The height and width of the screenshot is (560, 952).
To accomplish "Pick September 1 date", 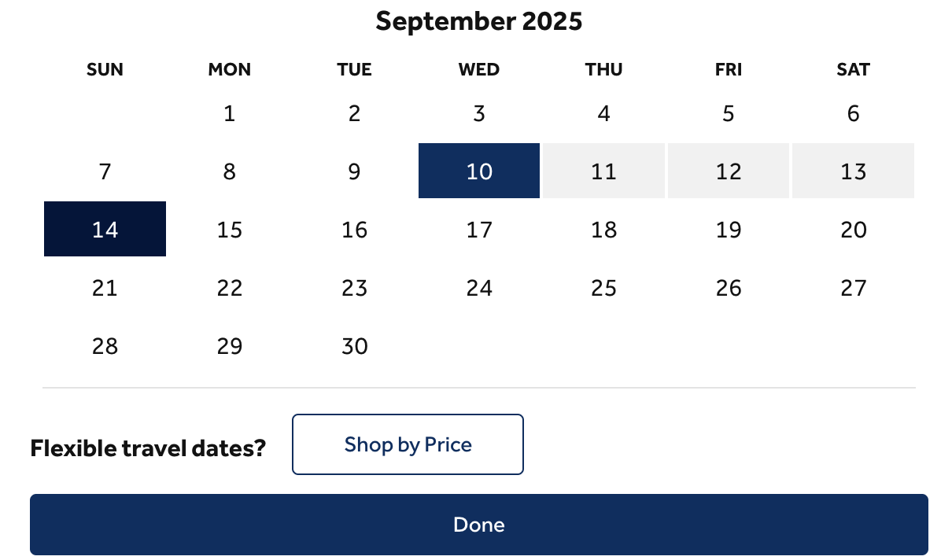I will [x=229, y=113].
